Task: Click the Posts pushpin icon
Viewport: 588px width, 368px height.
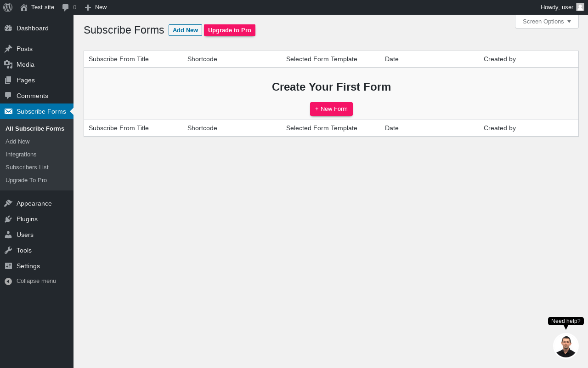Action: point(8,49)
